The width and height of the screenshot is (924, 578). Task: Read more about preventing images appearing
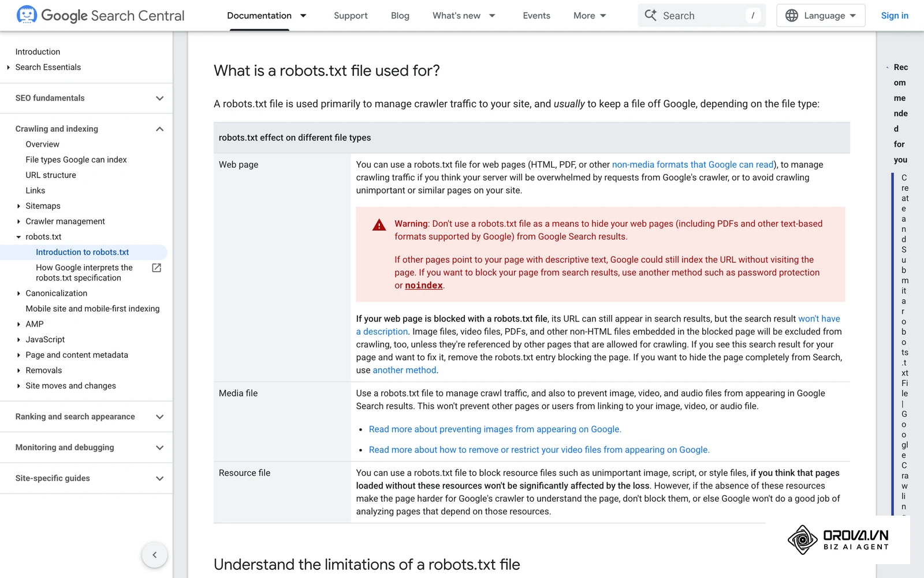pos(495,429)
